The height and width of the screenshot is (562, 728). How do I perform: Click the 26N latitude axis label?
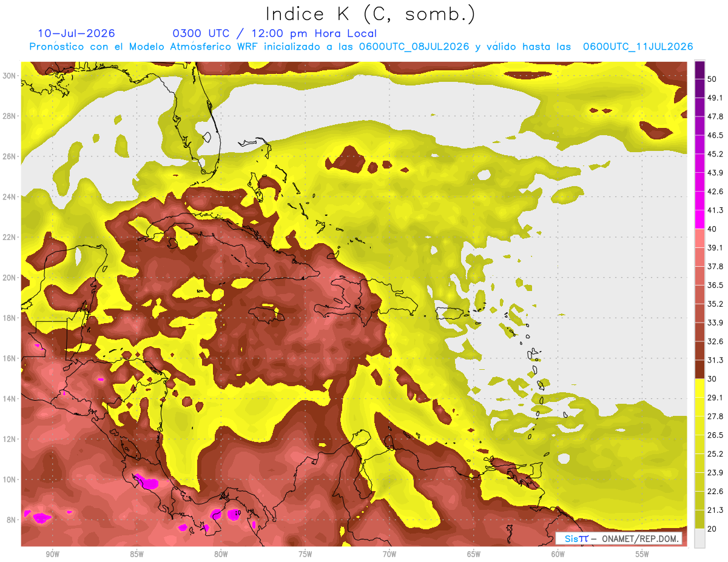coord(10,156)
